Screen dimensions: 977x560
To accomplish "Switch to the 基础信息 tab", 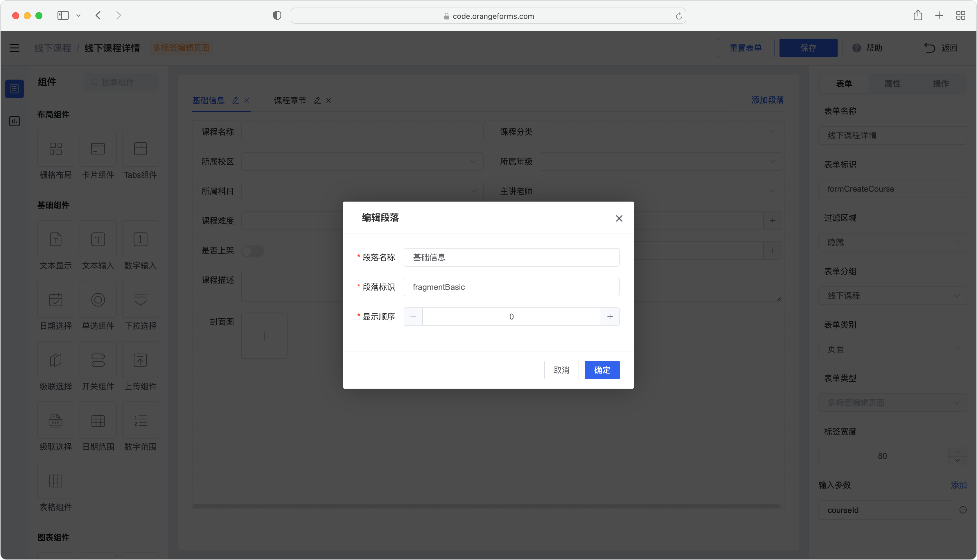I will (208, 101).
